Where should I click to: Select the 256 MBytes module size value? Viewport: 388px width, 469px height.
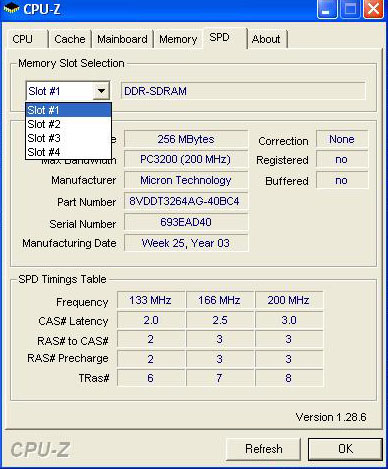point(186,139)
